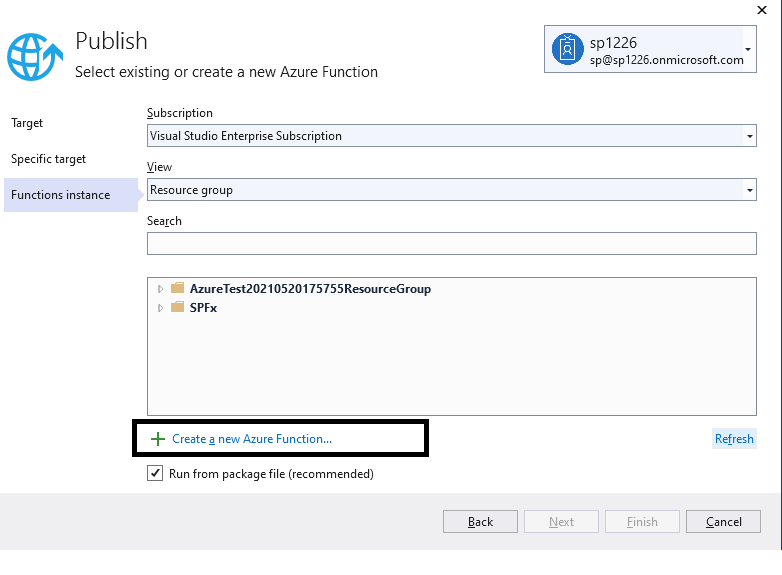Image resolution: width=782 pixels, height=575 pixels.
Task: Open the View Resource group dropdown
Action: point(451,190)
